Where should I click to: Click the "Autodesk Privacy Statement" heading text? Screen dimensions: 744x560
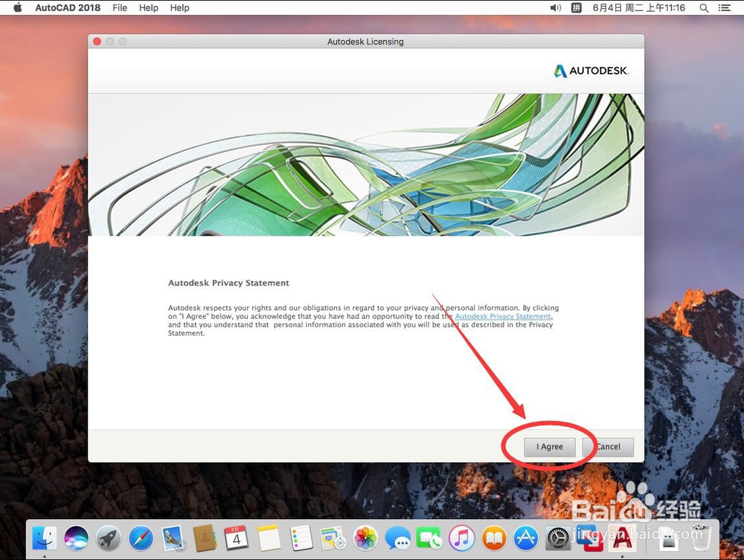tap(228, 283)
